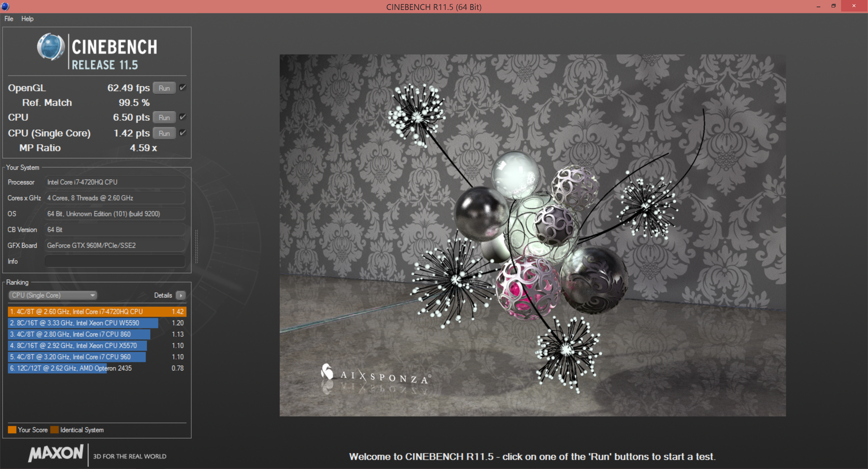Click the Cinebench globe logo icon
868x469 pixels.
tap(51, 47)
